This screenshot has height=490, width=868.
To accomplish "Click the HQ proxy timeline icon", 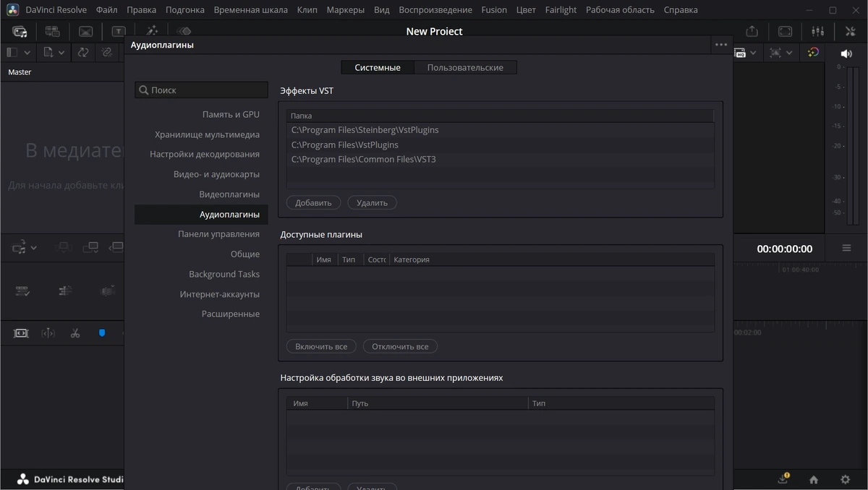I will (x=740, y=53).
